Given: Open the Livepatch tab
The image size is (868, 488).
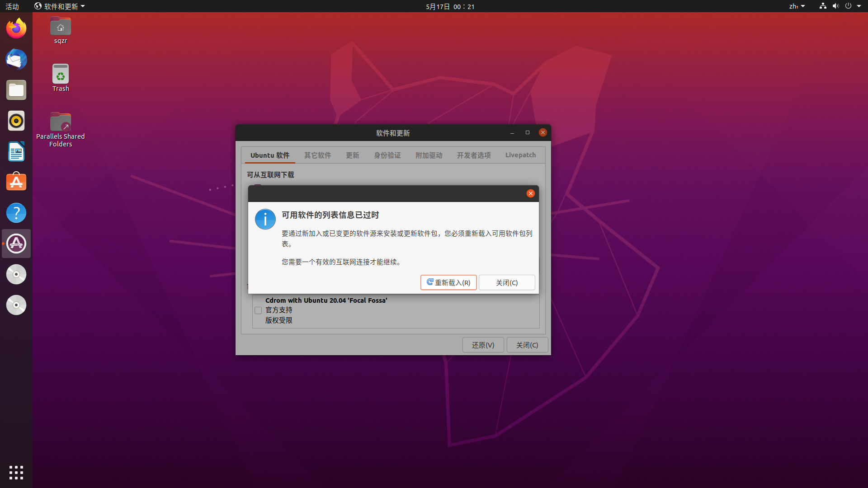Looking at the screenshot, I should coord(520,155).
